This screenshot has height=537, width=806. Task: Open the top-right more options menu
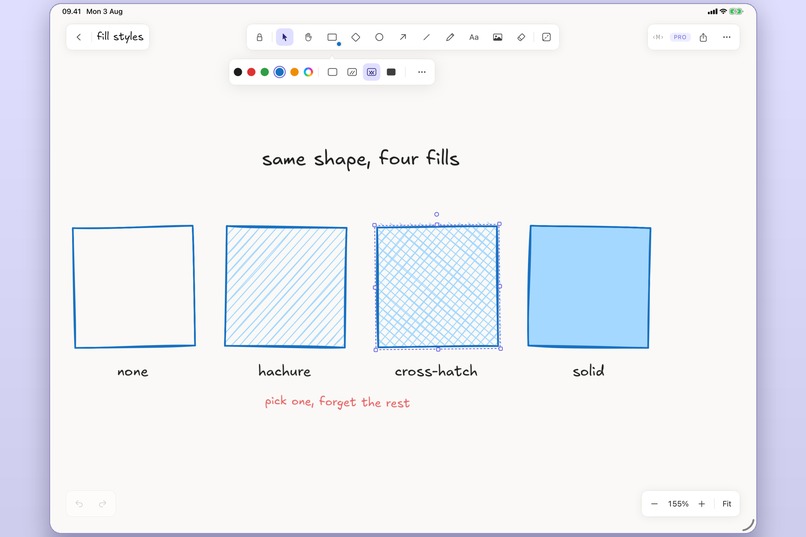726,37
